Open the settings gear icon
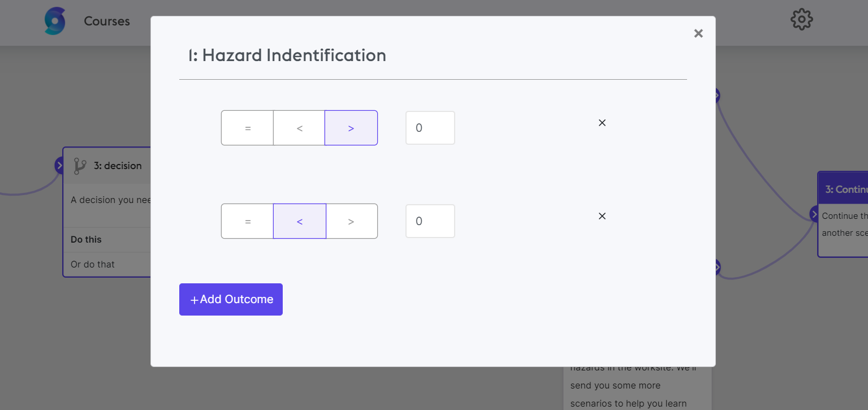Viewport: 868px width, 410px height. 801,20
